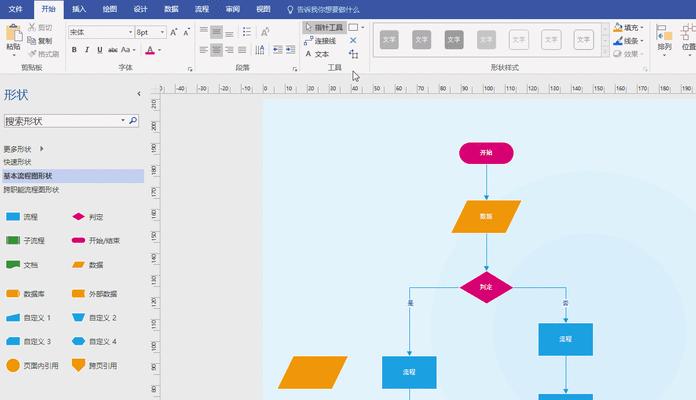Image resolution: width=696 pixels, height=400 pixels.
Task: Activate the 指针工具 pointer tool
Action: tap(324, 27)
